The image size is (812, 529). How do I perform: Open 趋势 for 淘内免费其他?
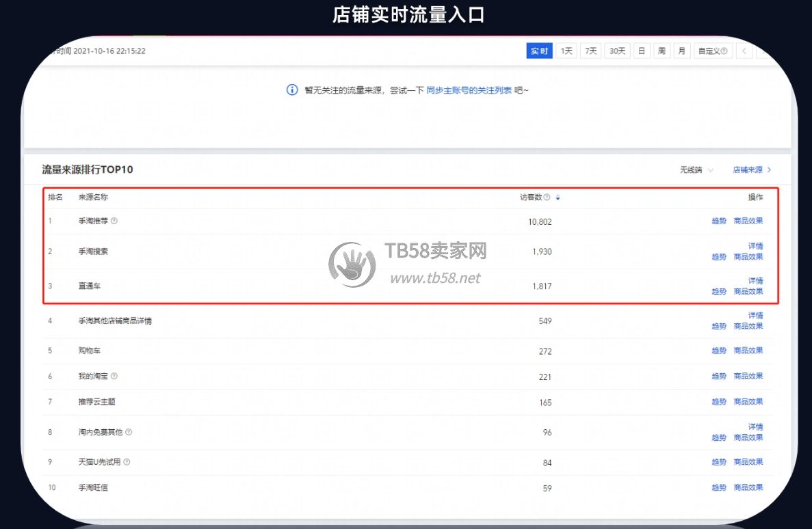click(x=719, y=438)
